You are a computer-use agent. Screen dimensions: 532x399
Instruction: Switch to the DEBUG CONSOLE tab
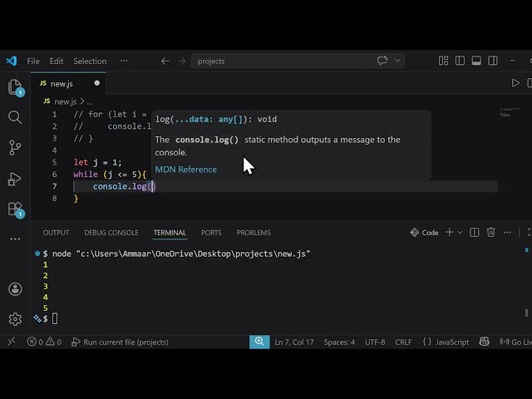click(111, 233)
